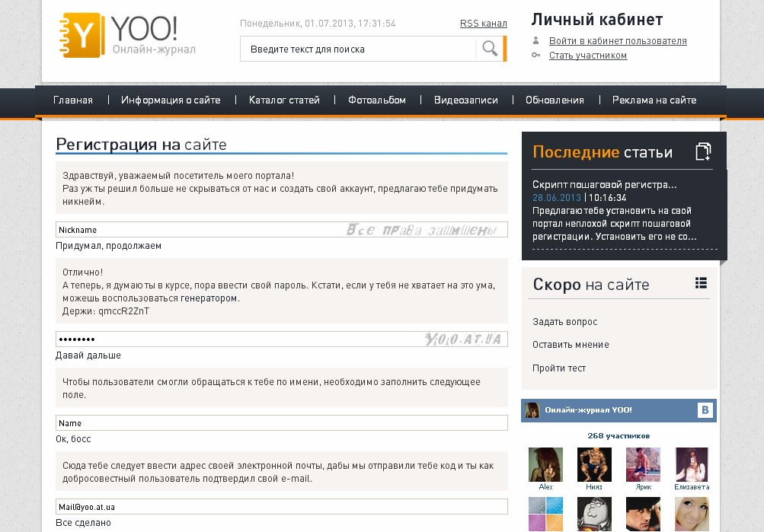Click Войти в кабинет пользователя link
This screenshot has width=764, height=532.
(x=618, y=41)
